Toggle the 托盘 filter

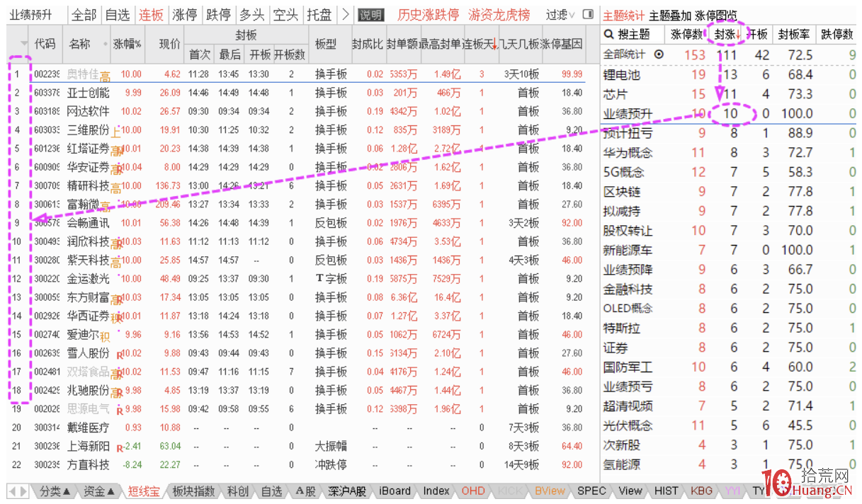coord(319,14)
